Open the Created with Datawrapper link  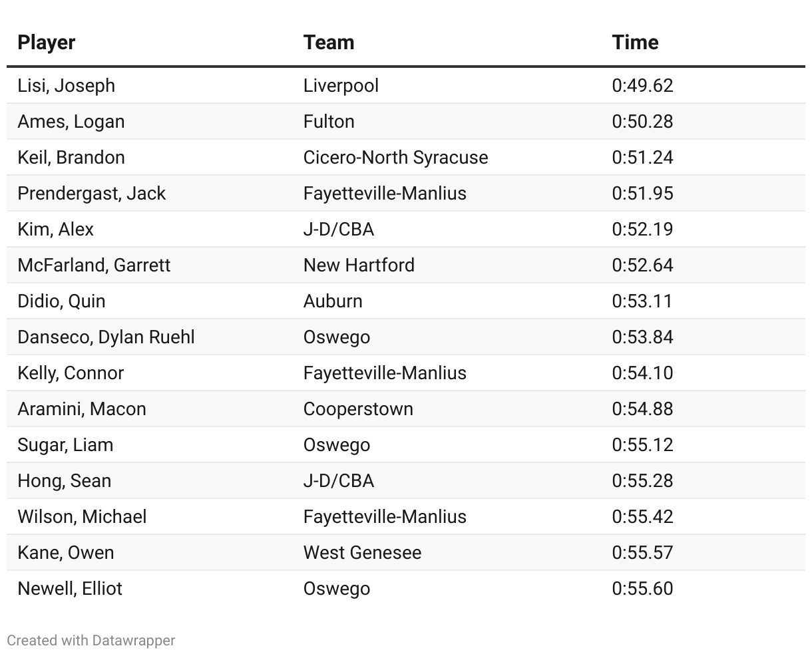(91, 640)
